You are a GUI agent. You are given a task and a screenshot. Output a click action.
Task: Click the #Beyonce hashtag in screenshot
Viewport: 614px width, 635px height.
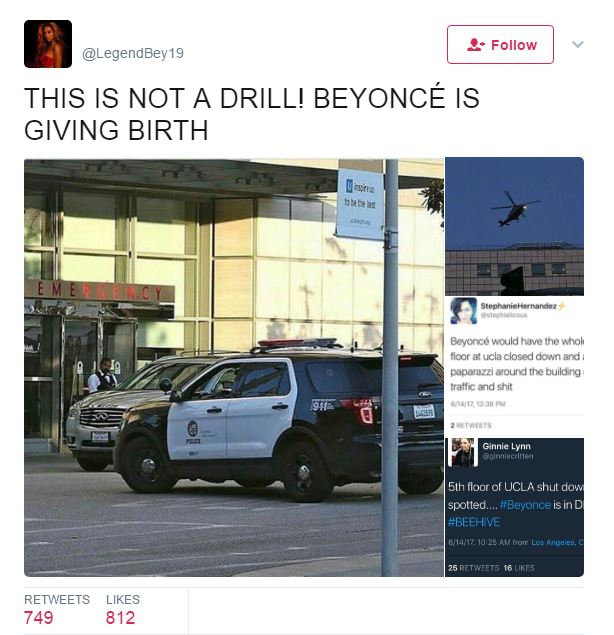[x=525, y=505]
